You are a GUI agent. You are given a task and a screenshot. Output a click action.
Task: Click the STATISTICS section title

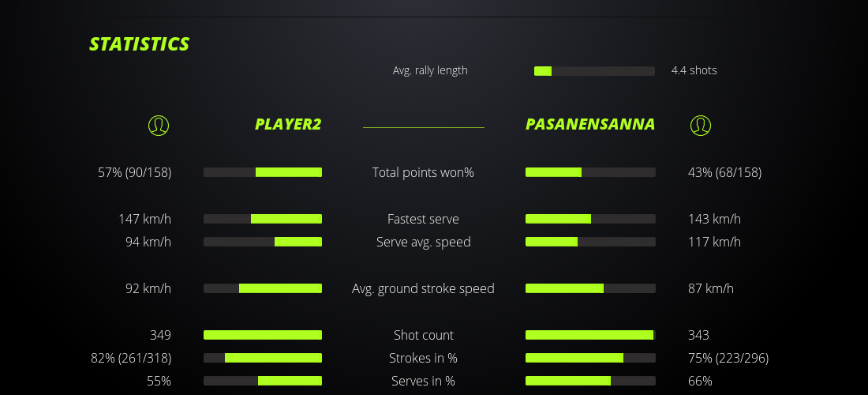[140, 44]
